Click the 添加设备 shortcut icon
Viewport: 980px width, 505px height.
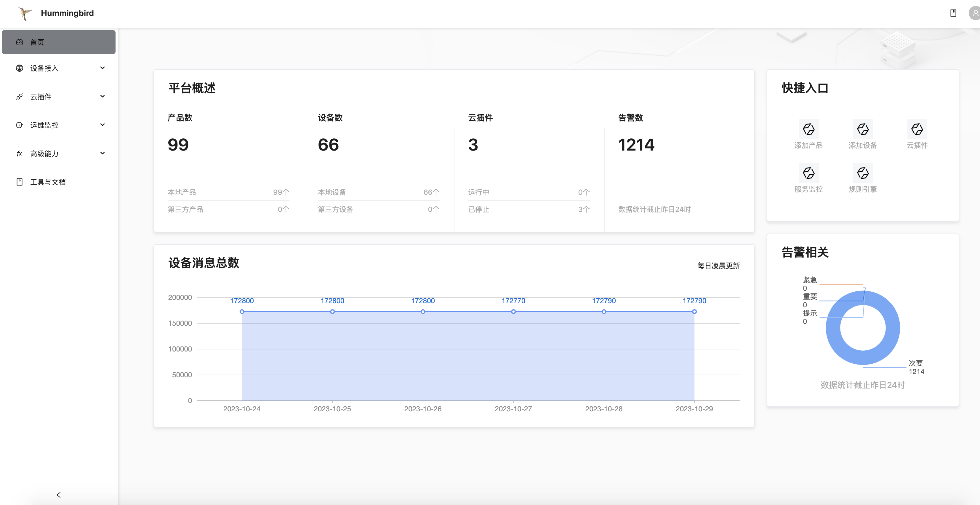[x=862, y=130]
